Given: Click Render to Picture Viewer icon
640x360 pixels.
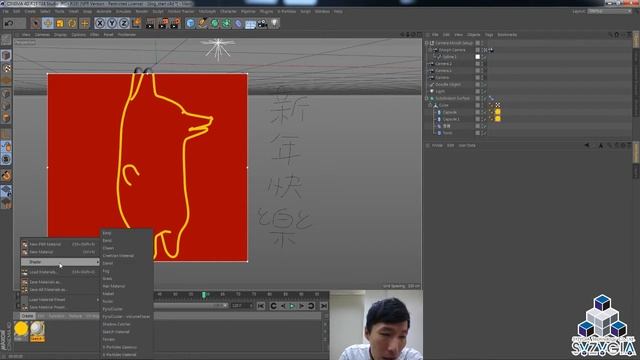Looking at the screenshot, I should pos(163,23).
